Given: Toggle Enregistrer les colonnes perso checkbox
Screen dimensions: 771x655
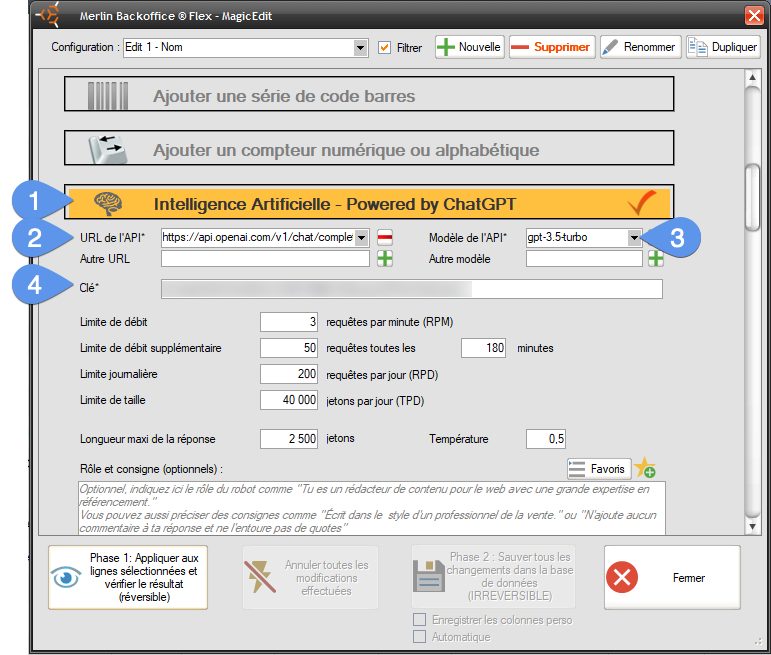Looking at the screenshot, I should click(419, 620).
